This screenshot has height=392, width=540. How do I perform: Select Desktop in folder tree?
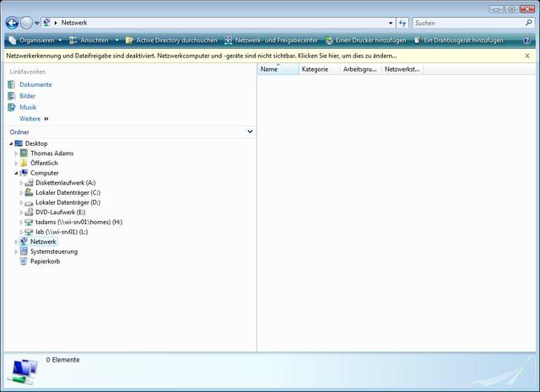click(x=36, y=143)
